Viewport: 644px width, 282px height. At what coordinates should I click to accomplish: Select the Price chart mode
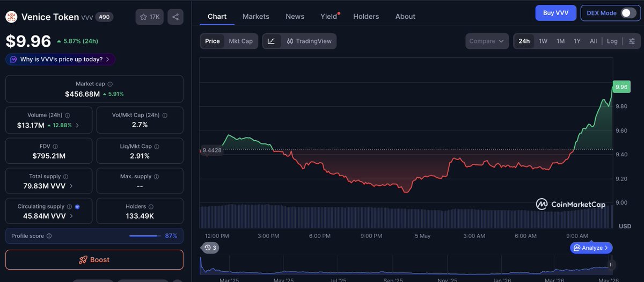tap(213, 41)
